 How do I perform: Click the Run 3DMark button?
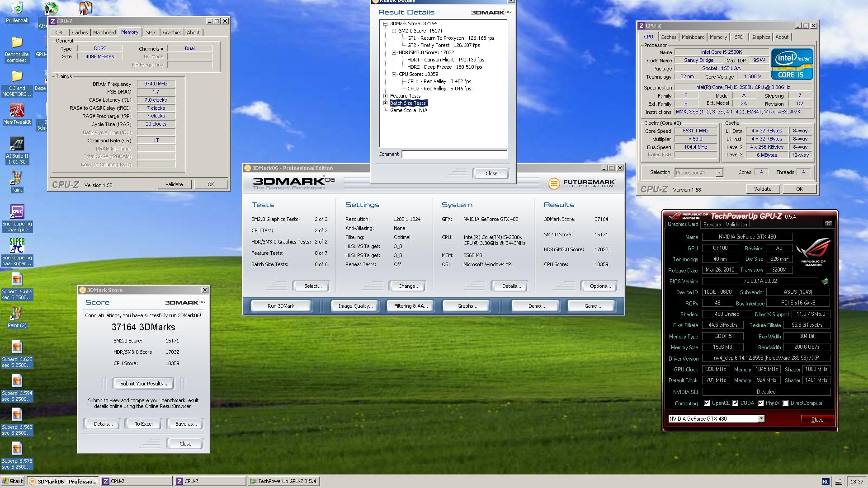coord(281,306)
